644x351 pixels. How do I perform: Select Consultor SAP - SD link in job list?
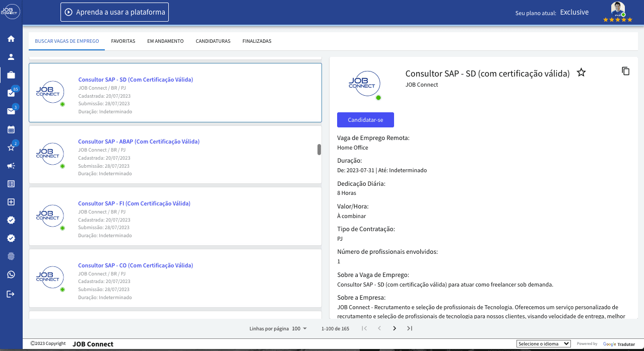click(136, 80)
